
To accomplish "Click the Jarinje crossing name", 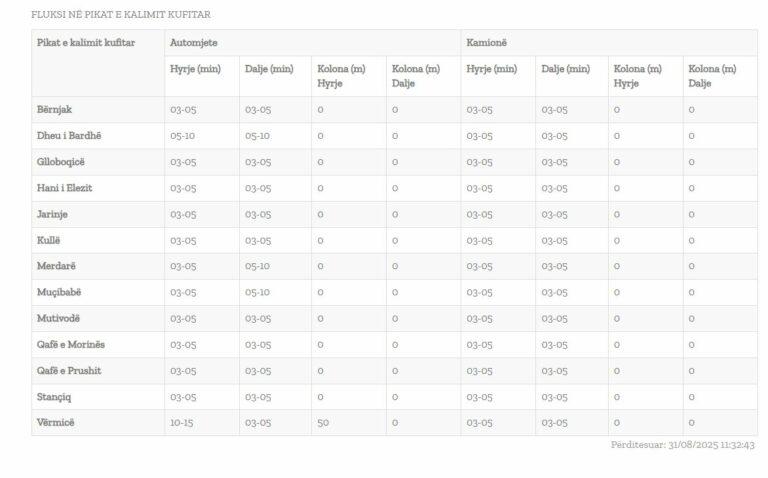I will 53,214.
